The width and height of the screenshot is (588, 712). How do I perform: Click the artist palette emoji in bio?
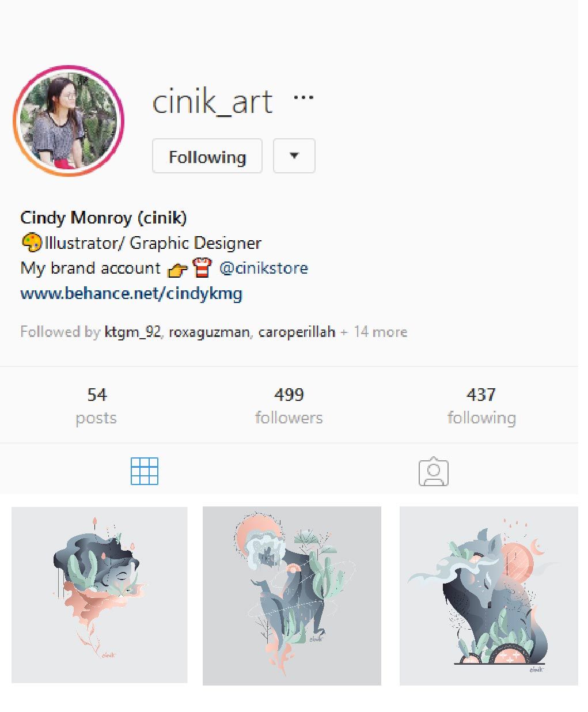[31, 243]
